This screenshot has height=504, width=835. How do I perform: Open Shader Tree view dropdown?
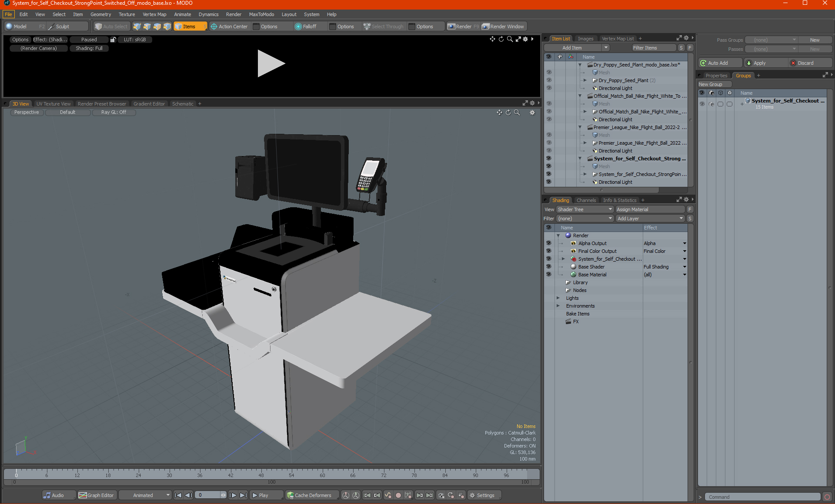tap(584, 209)
